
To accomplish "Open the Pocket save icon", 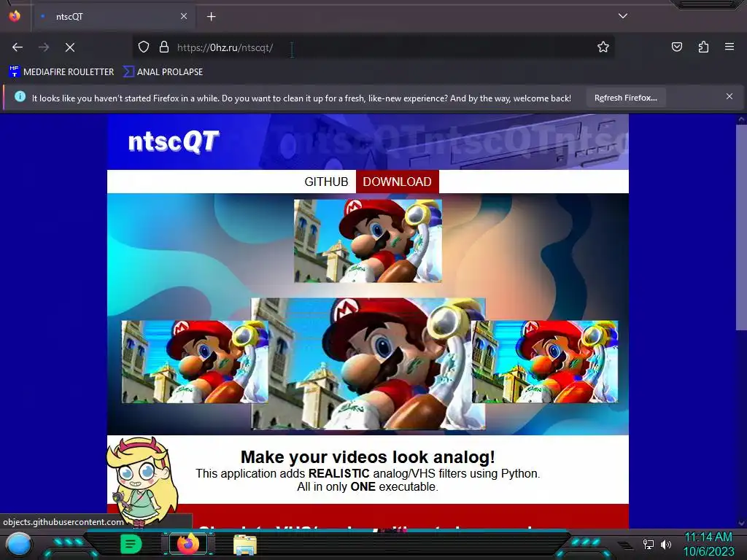I will tap(677, 47).
